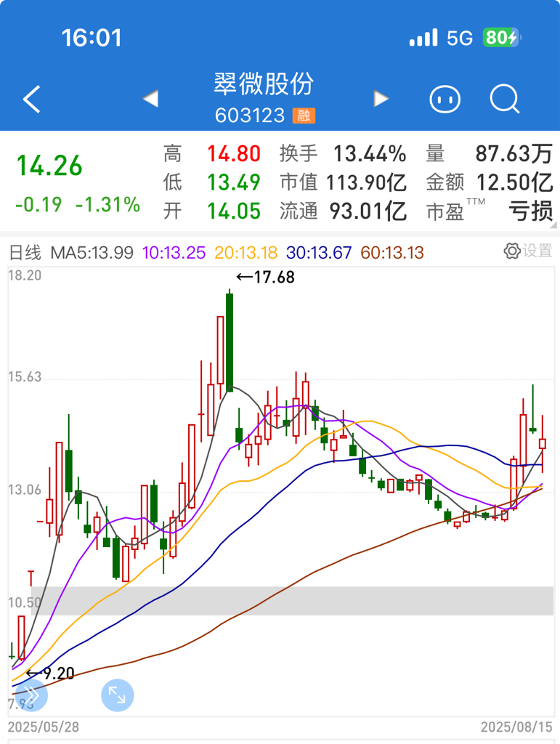Tap the stock code 603123

point(250,116)
